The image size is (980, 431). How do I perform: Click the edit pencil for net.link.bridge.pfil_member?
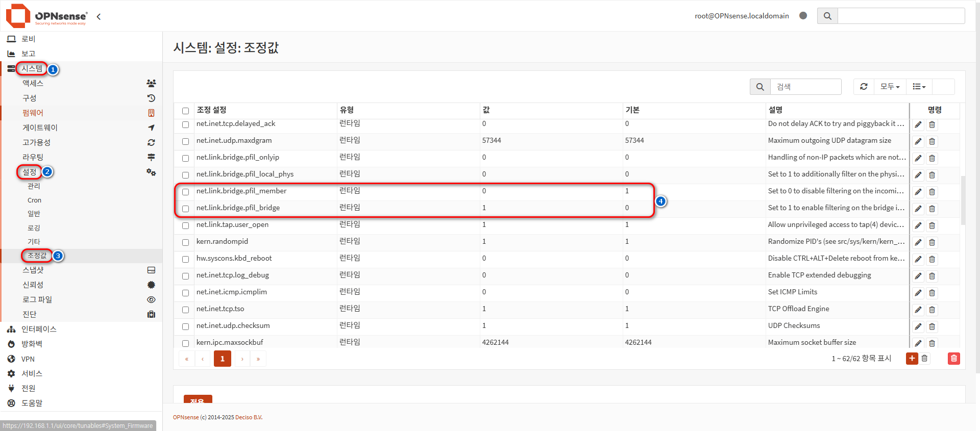point(918,192)
